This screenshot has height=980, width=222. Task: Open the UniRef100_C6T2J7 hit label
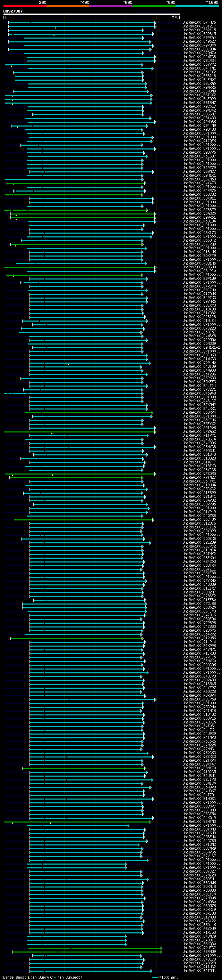(199, 26)
